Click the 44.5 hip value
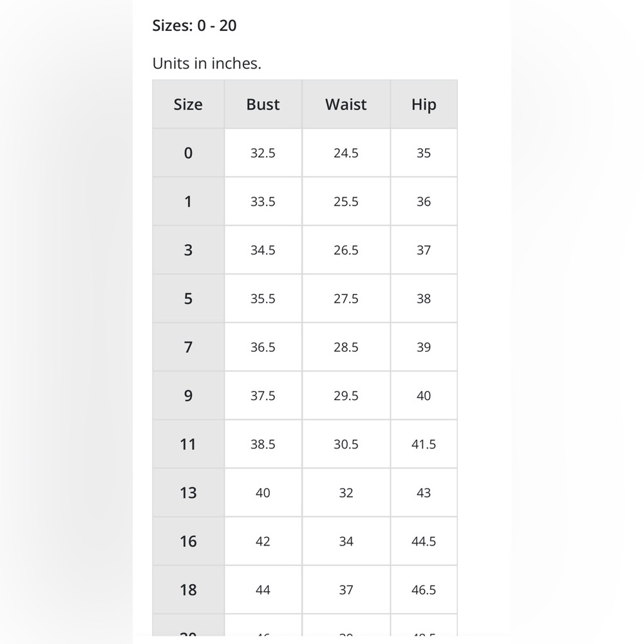This screenshot has width=644, height=644. (x=424, y=542)
